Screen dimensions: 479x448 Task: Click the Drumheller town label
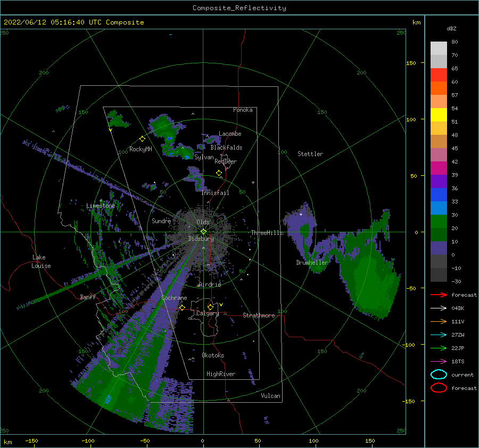coord(312,263)
